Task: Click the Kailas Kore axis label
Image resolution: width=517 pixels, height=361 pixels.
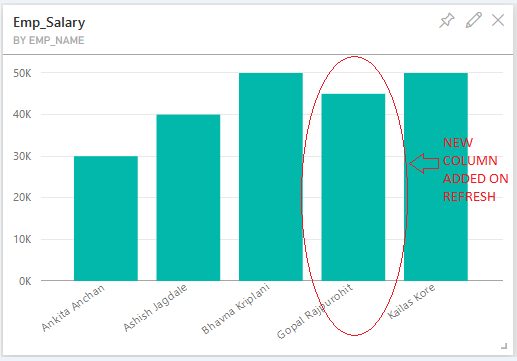Action: pos(411,301)
